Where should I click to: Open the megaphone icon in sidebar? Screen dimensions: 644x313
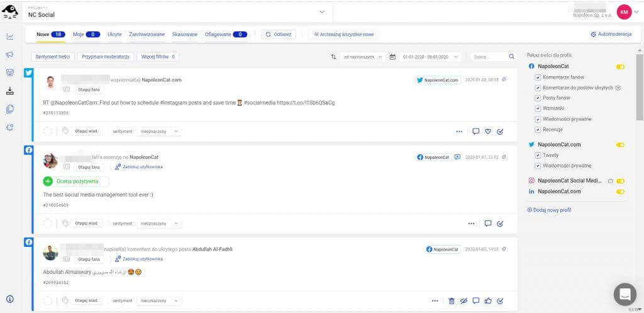point(10,55)
